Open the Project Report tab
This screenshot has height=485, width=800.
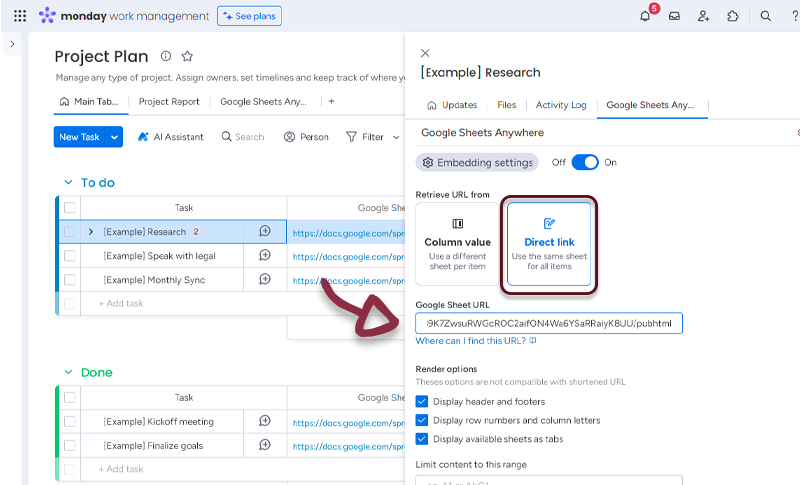(x=169, y=102)
